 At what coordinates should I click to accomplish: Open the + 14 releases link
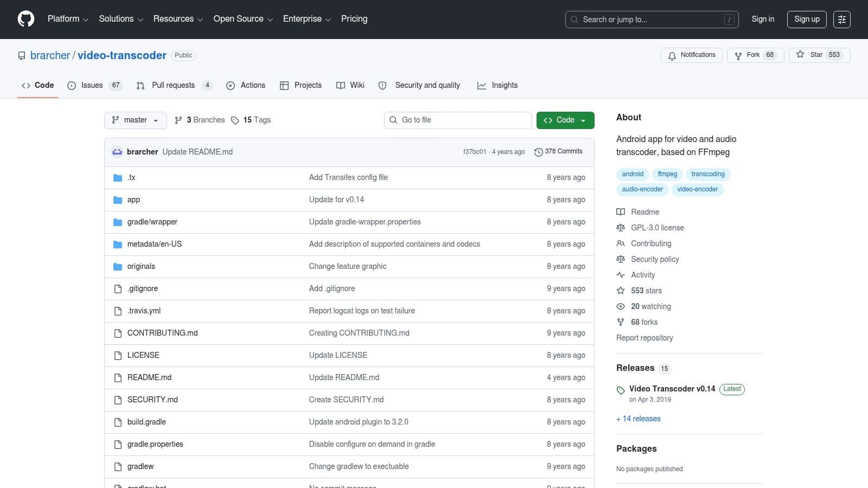(639, 419)
